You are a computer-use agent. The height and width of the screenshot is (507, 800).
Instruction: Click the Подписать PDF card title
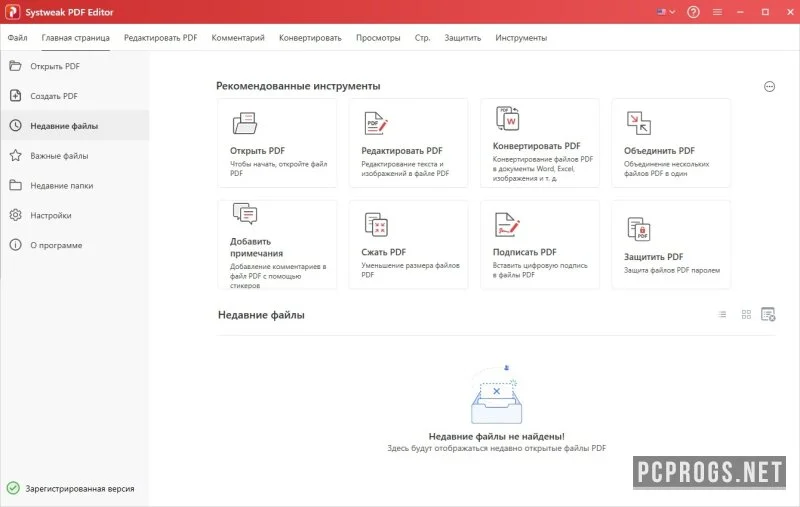point(524,252)
